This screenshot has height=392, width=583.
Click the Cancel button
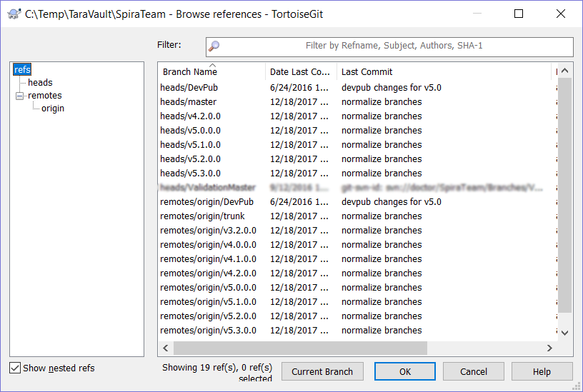coord(474,371)
